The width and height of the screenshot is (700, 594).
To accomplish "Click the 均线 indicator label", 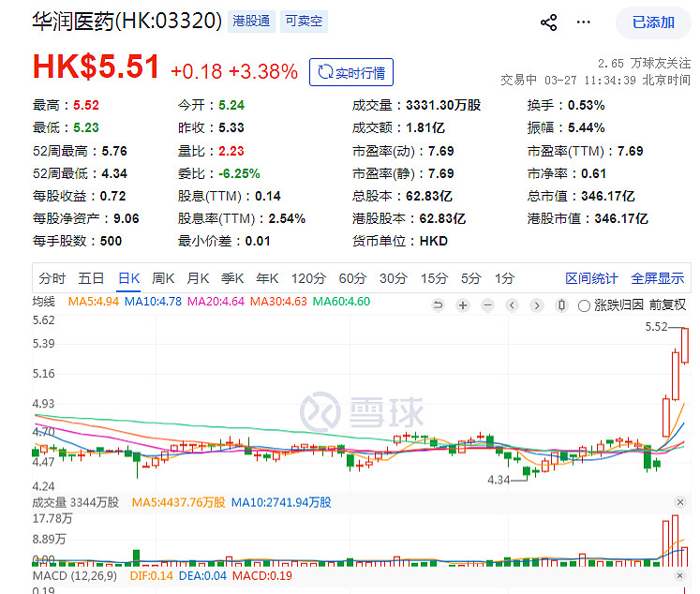I will click(x=43, y=302).
